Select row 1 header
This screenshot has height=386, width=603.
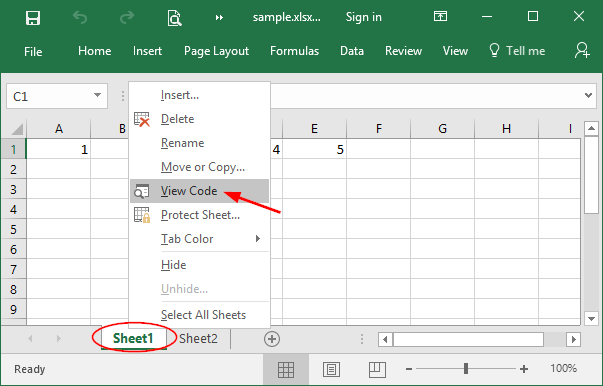[13, 149]
